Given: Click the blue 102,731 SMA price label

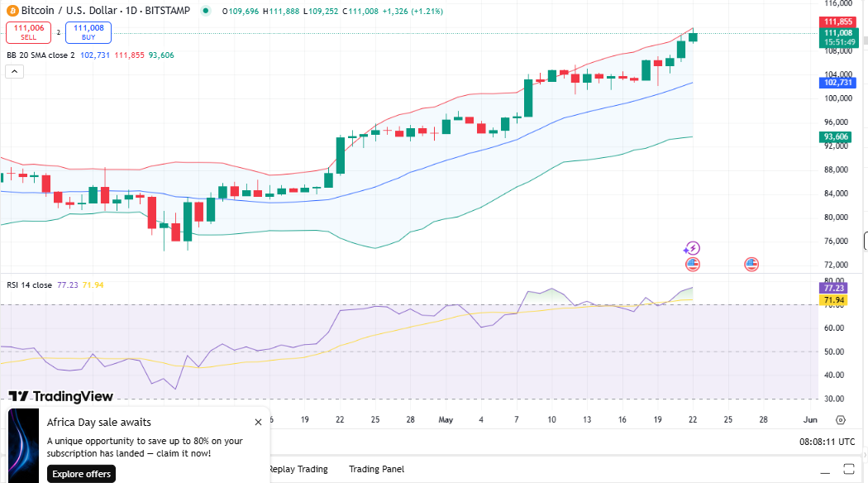Looking at the screenshot, I should [x=837, y=83].
